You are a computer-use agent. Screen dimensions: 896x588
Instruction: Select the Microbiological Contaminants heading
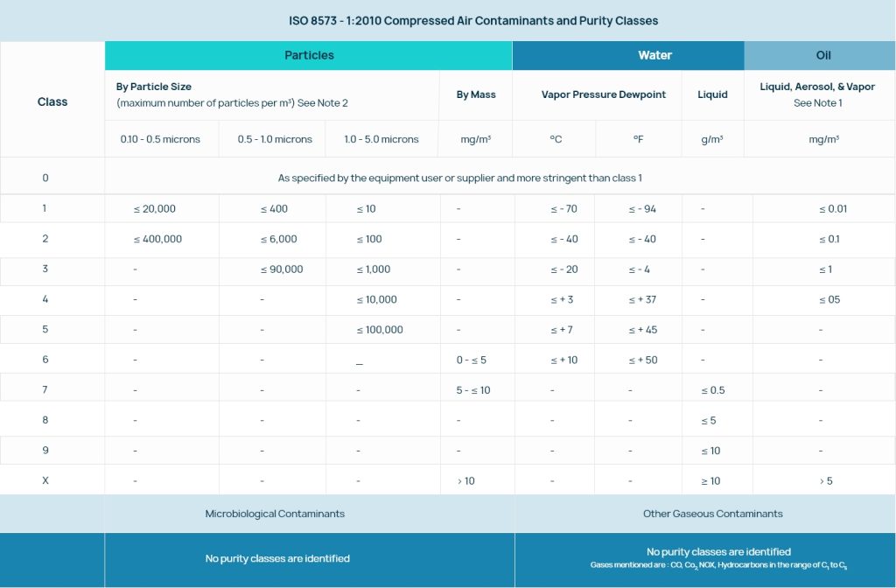click(x=275, y=514)
